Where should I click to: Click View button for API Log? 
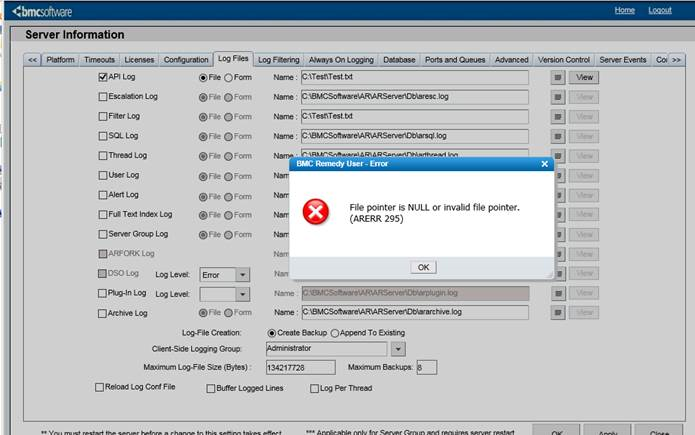coord(584,78)
